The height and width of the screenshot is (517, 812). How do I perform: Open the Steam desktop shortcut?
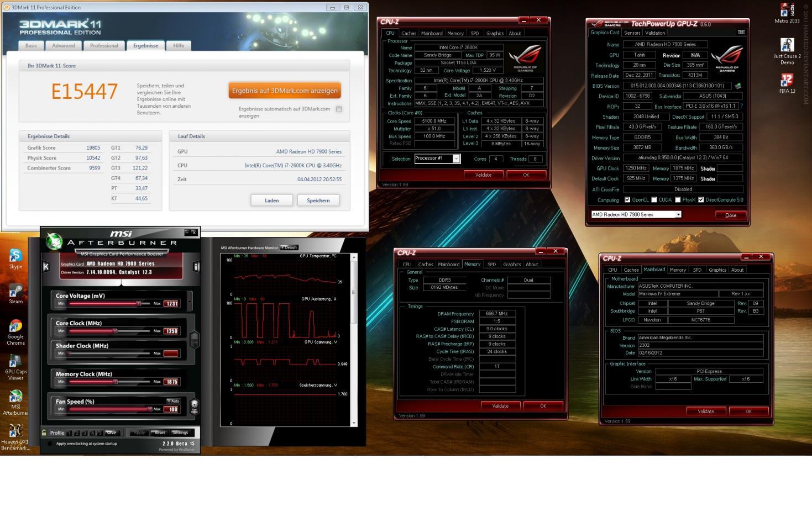pos(15,294)
